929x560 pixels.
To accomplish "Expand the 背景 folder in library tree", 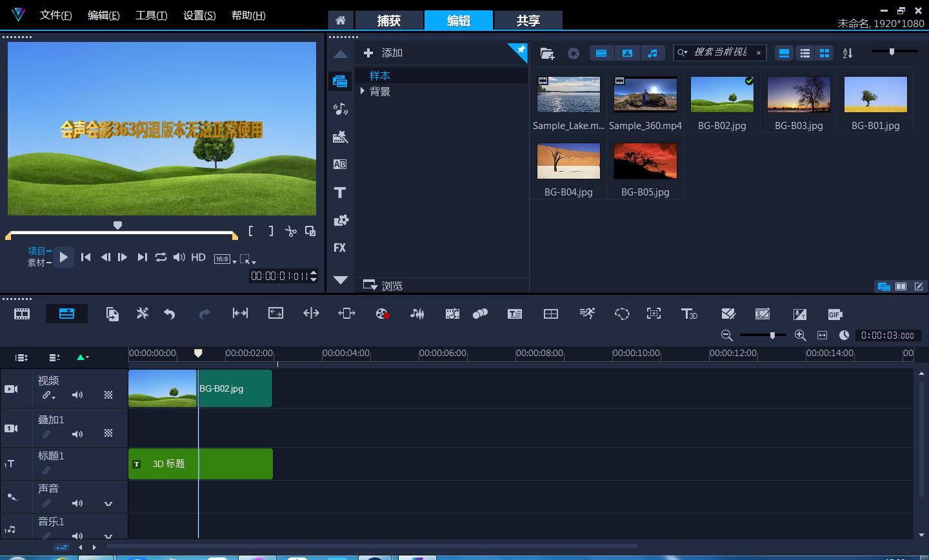I will [363, 92].
